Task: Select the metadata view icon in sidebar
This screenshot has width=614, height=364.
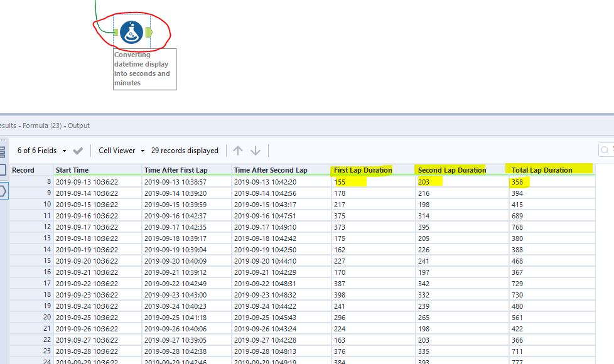Action: point(3,152)
